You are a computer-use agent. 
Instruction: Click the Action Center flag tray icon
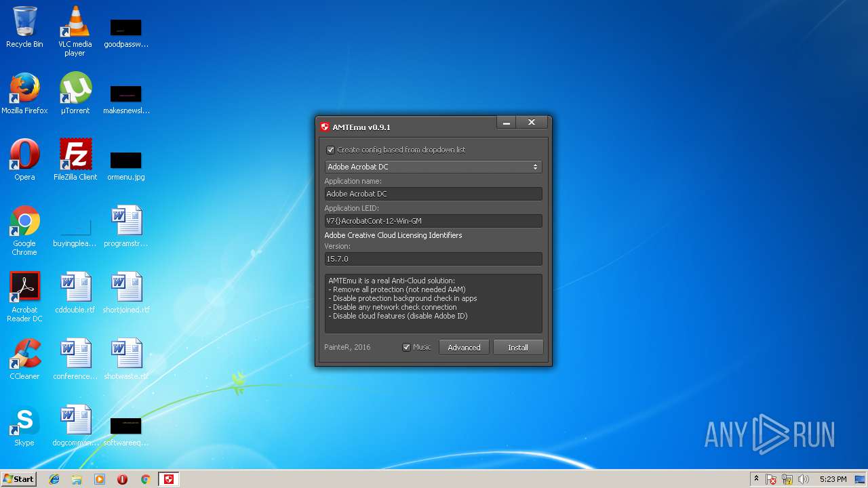point(772,479)
